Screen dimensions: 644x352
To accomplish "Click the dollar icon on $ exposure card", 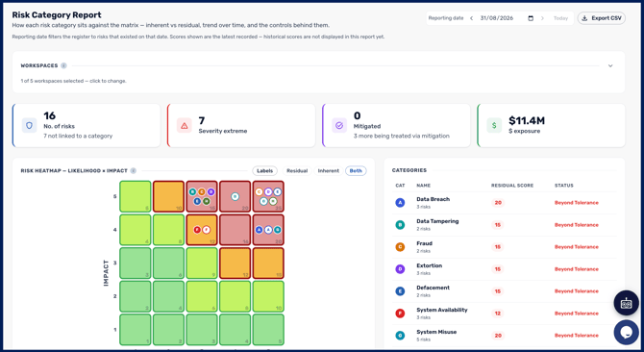I will pyautogui.click(x=494, y=126).
